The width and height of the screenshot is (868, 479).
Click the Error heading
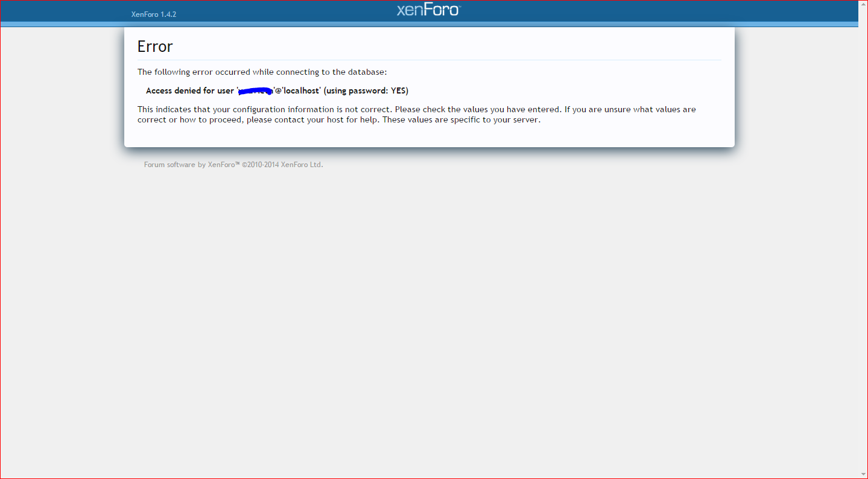(155, 46)
